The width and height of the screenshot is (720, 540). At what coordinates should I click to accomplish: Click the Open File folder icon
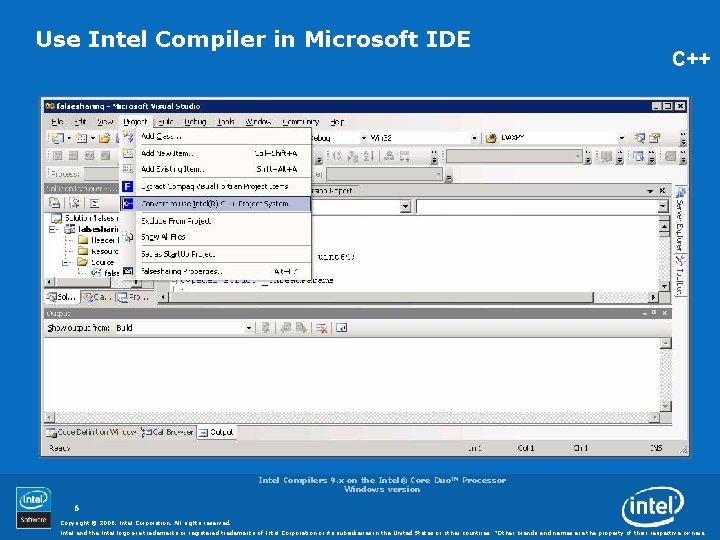point(105,138)
